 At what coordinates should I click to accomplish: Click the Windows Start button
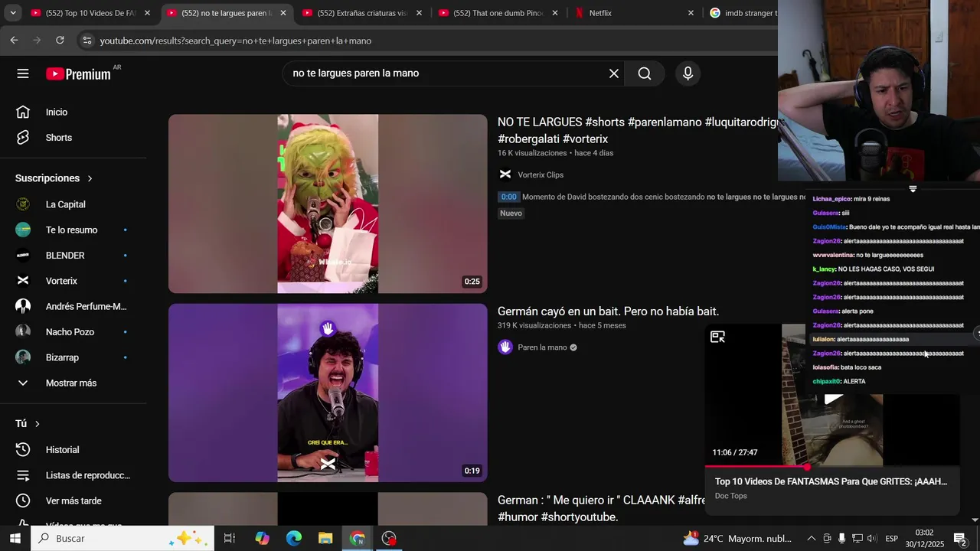tap(15, 539)
